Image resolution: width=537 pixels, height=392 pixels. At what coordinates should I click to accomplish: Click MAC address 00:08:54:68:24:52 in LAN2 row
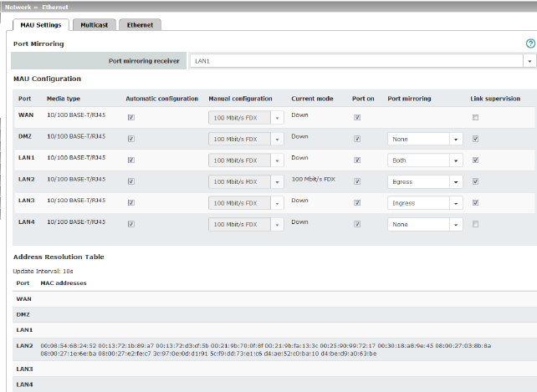[x=69, y=346]
